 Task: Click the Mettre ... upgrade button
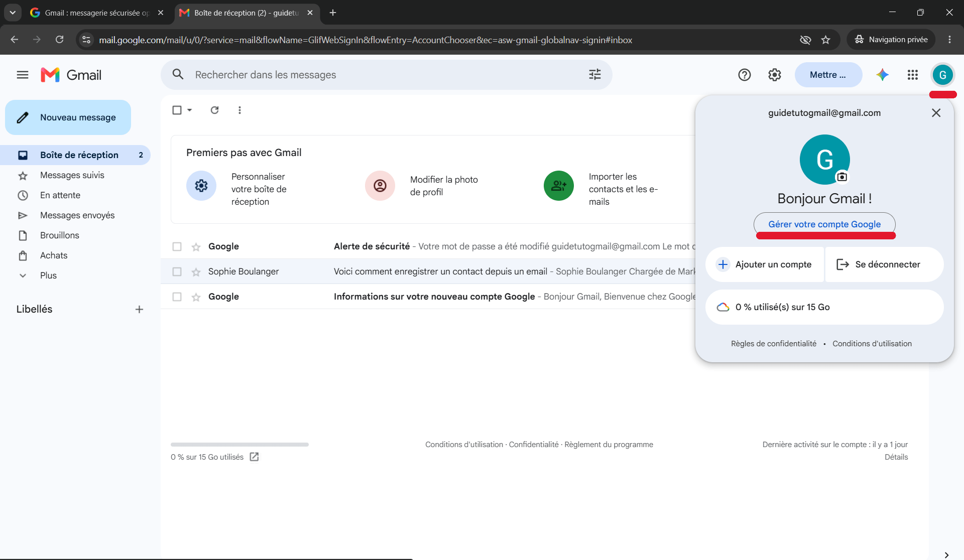coord(828,75)
